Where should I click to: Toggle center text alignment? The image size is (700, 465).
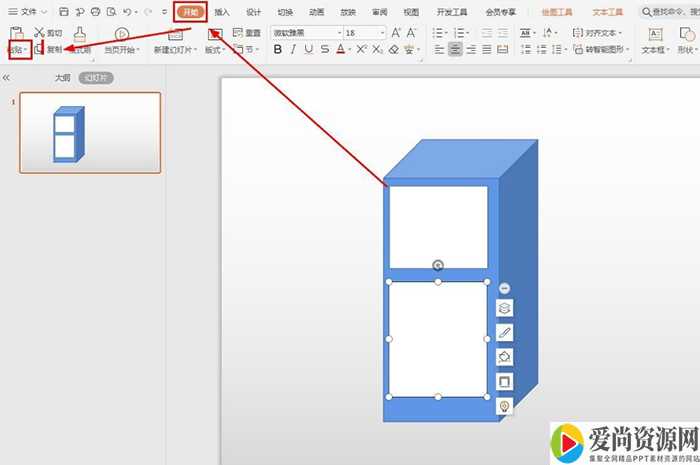pos(455,49)
